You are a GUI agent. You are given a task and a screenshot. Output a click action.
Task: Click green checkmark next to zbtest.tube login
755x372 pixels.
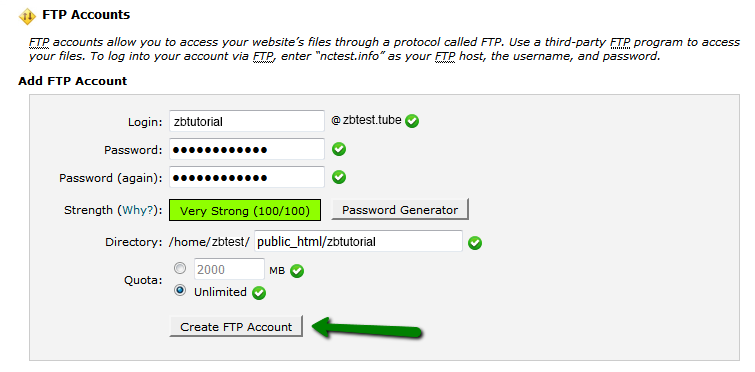pyautogui.click(x=412, y=121)
